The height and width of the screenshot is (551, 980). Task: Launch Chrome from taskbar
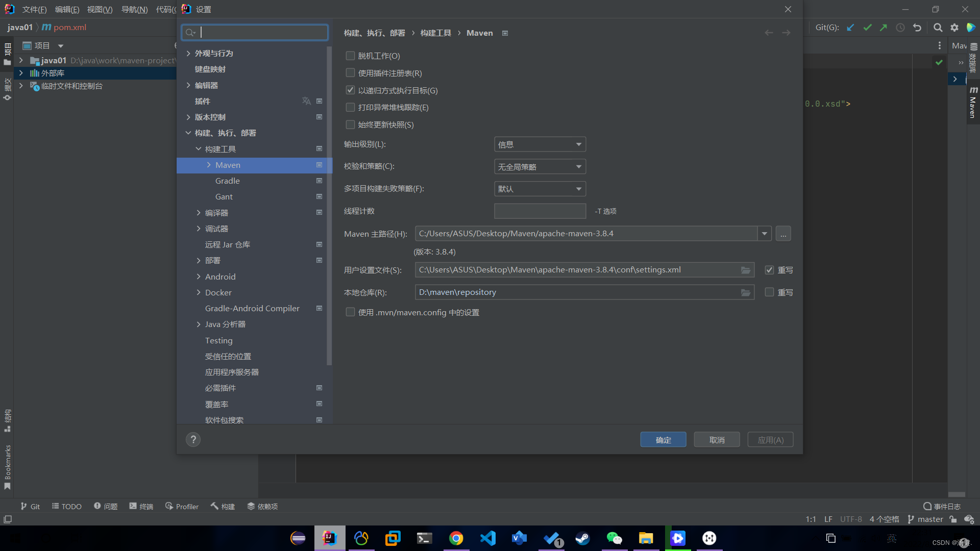point(456,538)
